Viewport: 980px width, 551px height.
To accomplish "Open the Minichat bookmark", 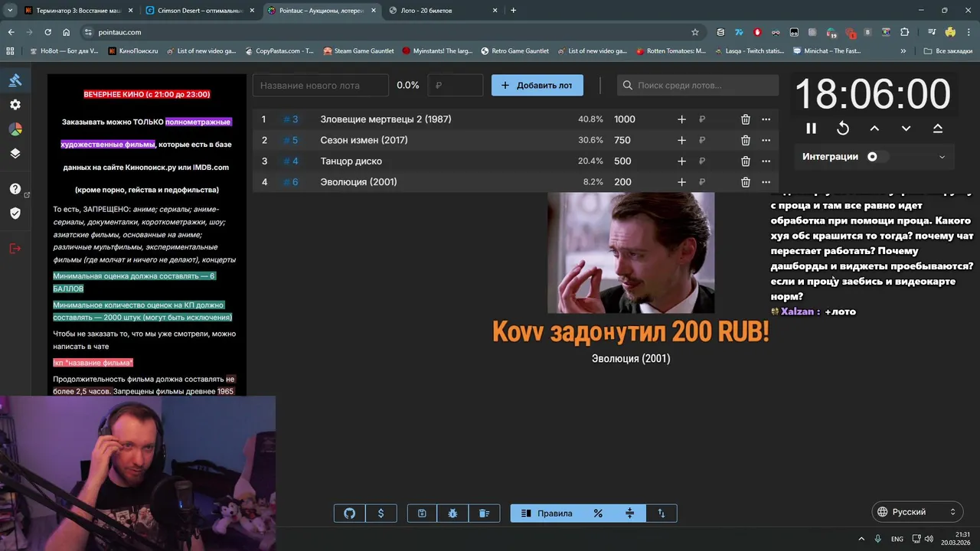I will click(827, 51).
